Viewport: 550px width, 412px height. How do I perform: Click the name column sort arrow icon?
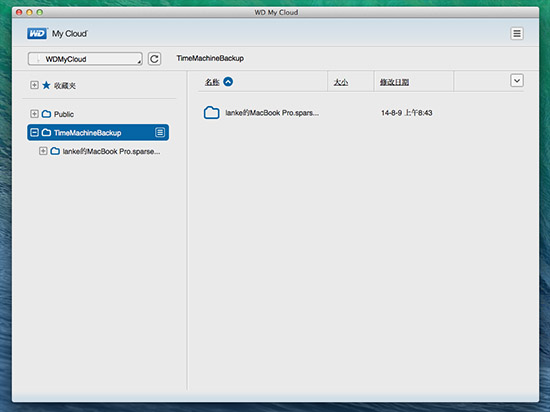(x=228, y=82)
